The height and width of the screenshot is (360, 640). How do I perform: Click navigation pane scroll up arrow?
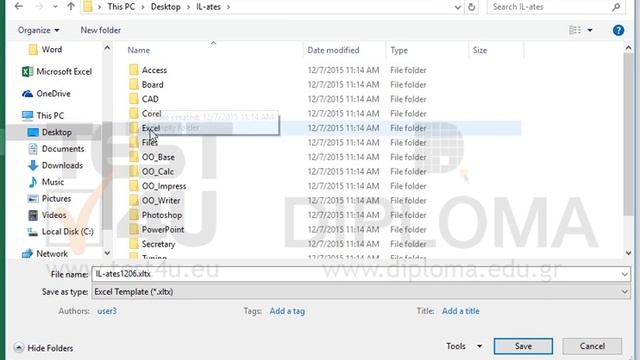(x=107, y=48)
